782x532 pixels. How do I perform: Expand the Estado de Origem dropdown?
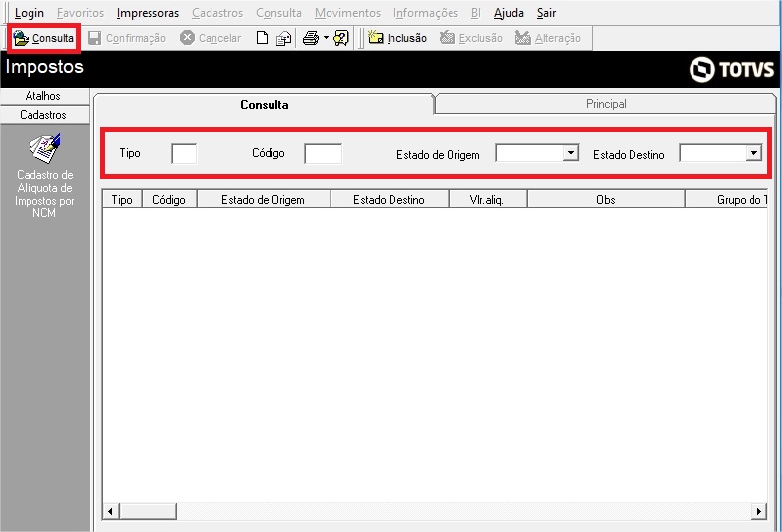coord(571,152)
